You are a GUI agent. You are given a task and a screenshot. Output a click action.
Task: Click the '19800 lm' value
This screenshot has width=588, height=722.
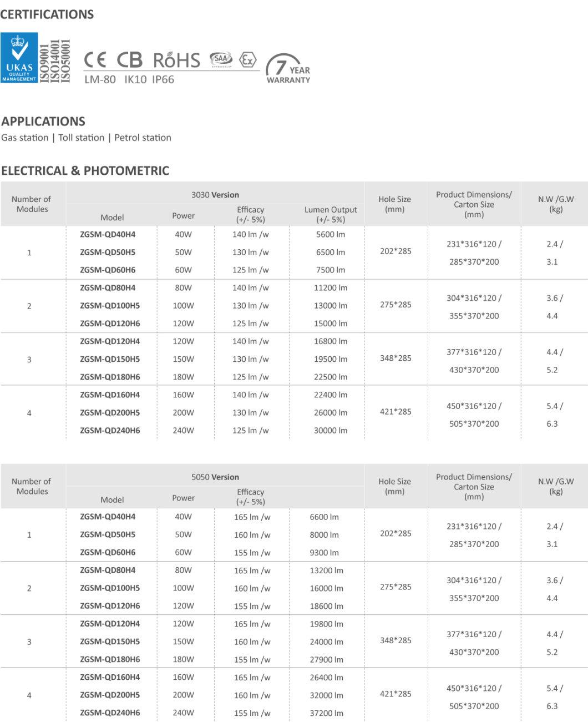point(326,624)
